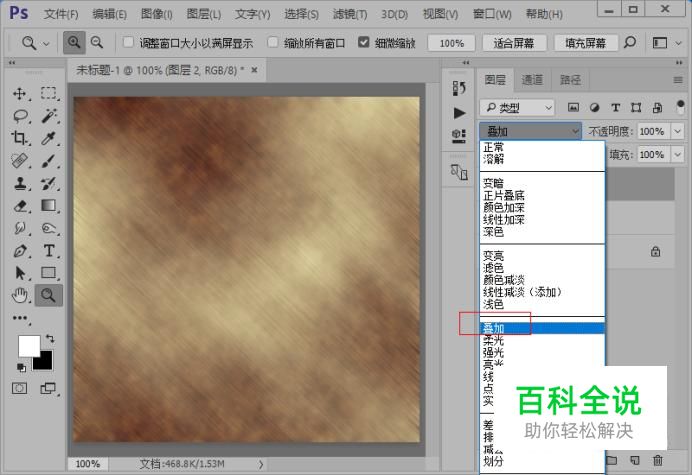Change screen mode icon in toolbox
692x475 pixels.
point(48,388)
